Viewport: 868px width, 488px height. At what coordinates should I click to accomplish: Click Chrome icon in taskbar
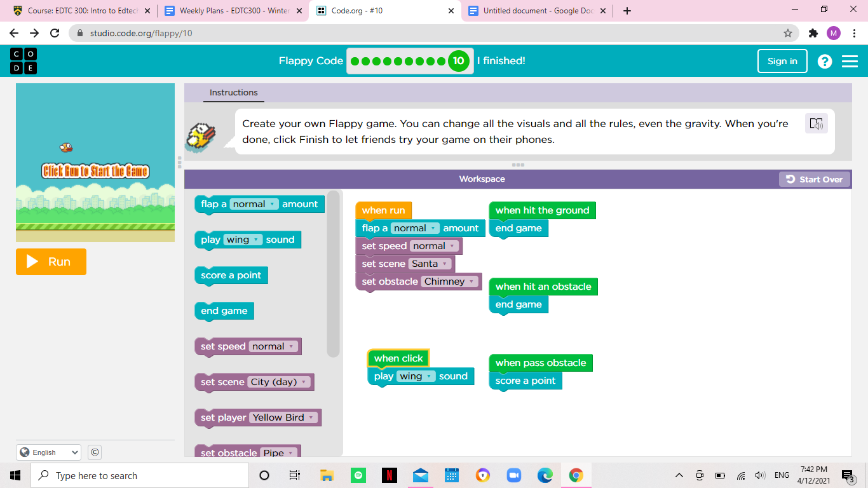click(576, 475)
